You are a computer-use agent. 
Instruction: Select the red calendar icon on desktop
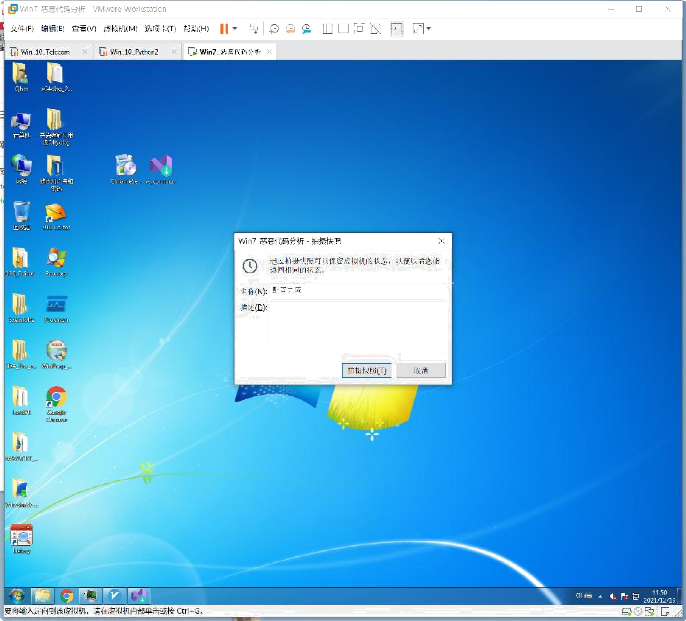21,535
